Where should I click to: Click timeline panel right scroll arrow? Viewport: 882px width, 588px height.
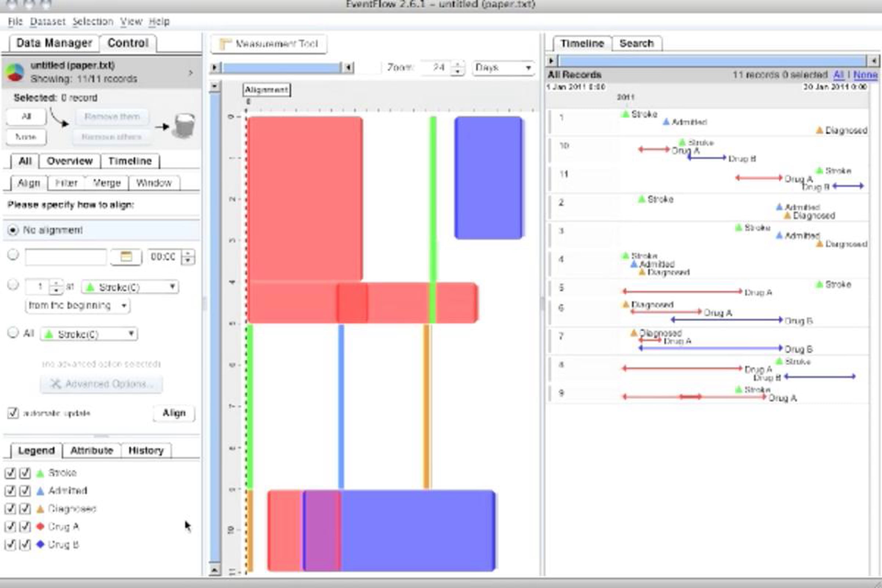(874, 61)
